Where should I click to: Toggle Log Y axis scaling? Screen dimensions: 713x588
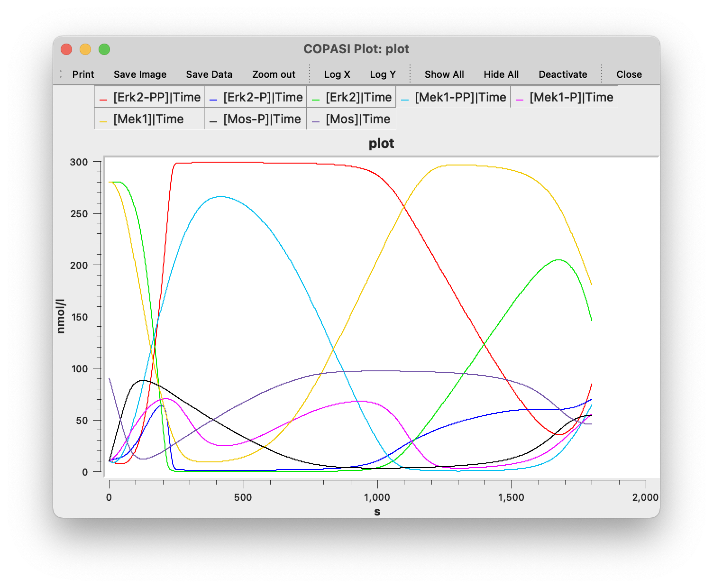click(383, 74)
